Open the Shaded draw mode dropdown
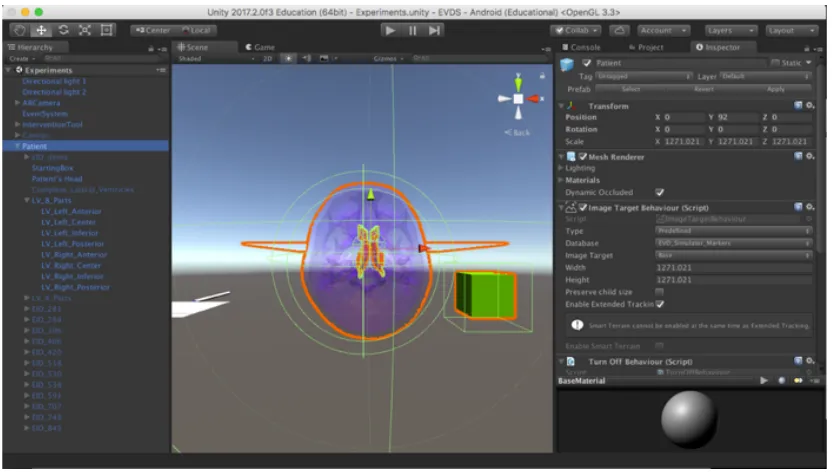 click(x=216, y=58)
